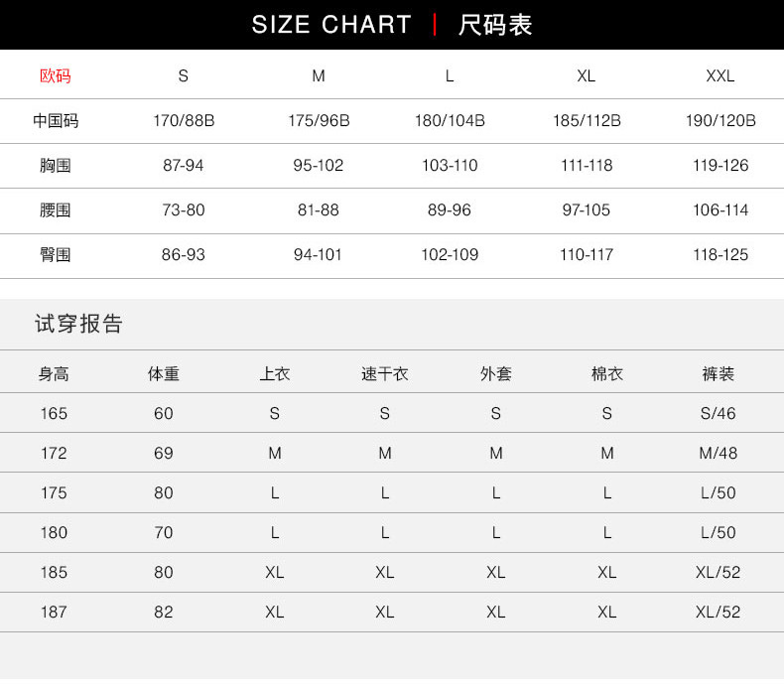Click the 97-105 waist measurement cell

tap(587, 210)
